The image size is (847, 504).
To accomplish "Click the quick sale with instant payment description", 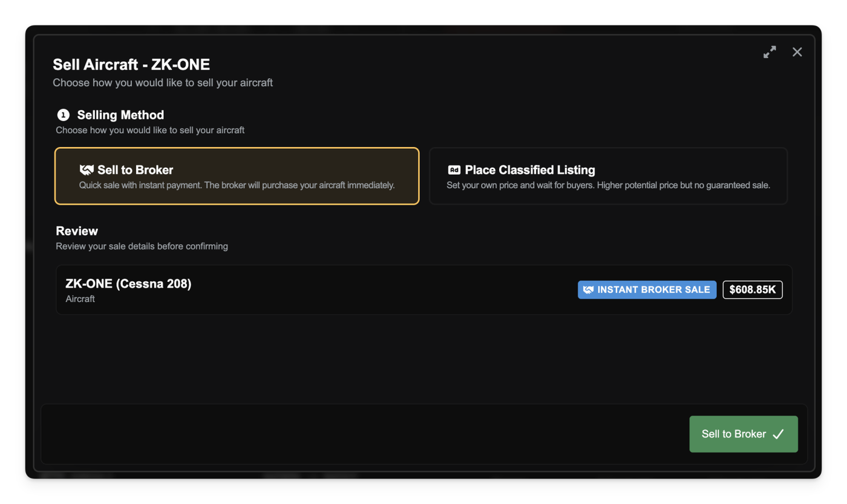I will 237,185.
